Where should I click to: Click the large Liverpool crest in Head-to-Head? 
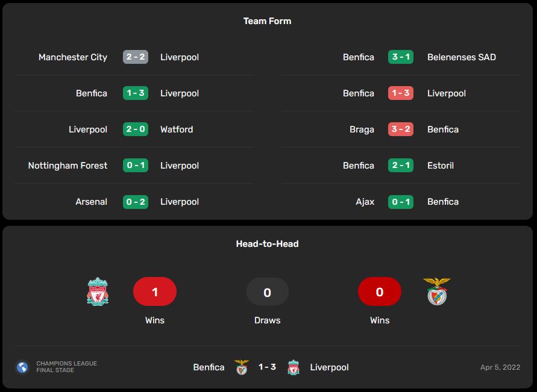(x=98, y=291)
